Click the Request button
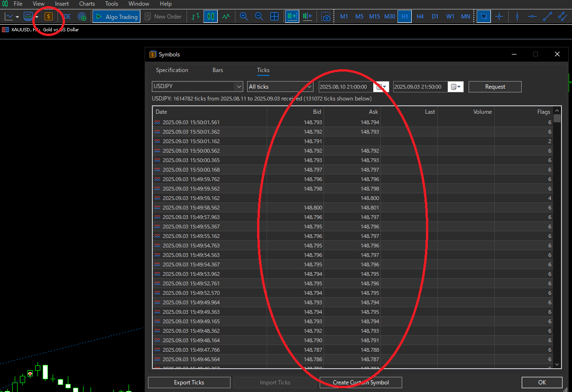 click(495, 87)
